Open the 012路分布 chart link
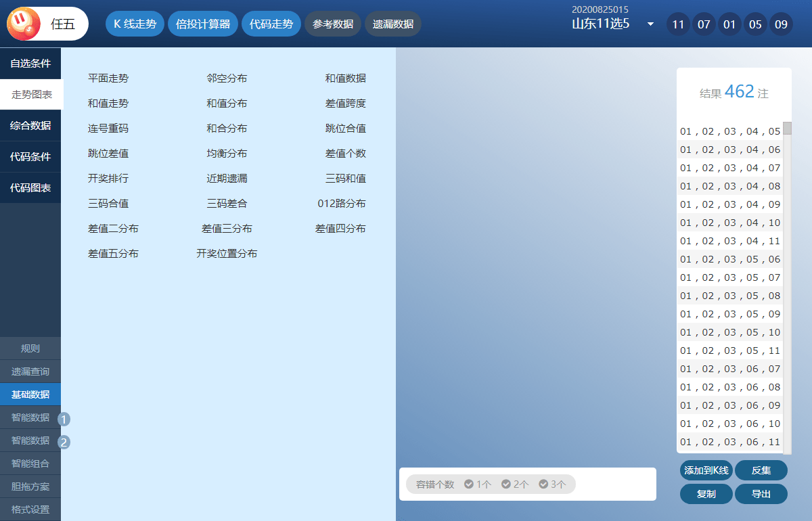812x521 pixels. click(342, 204)
